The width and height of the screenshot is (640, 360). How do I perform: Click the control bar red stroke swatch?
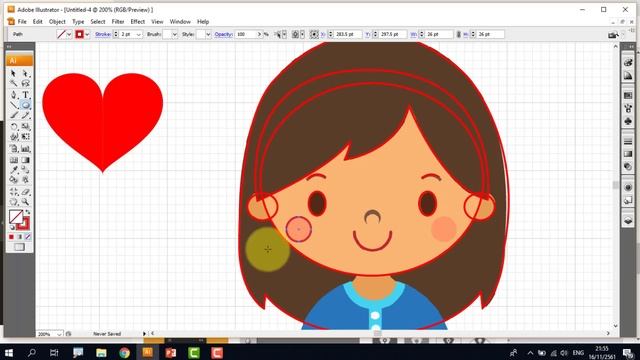pos(80,35)
